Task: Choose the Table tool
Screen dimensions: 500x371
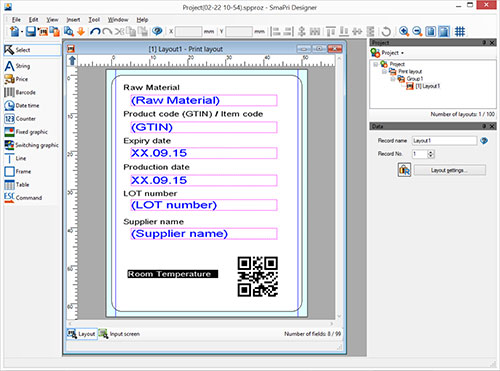Action: click(17, 185)
